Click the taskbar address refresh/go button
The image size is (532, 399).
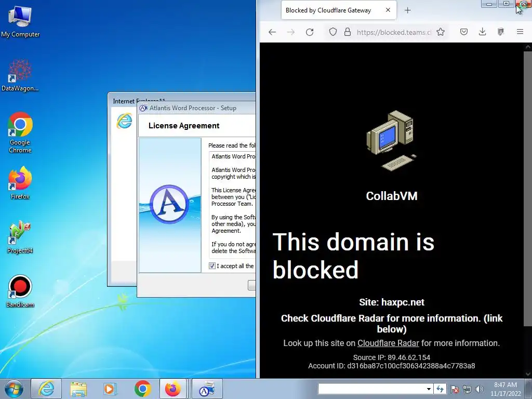[x=440, y=389]
